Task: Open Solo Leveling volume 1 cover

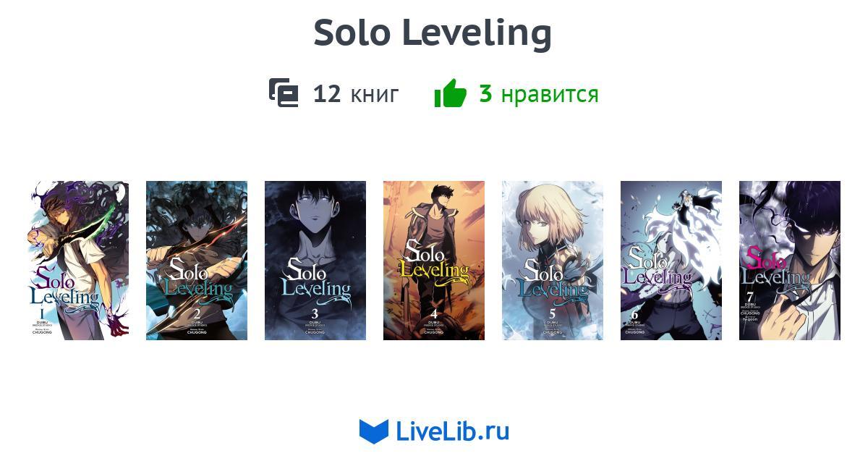Action: click(78, 261)
